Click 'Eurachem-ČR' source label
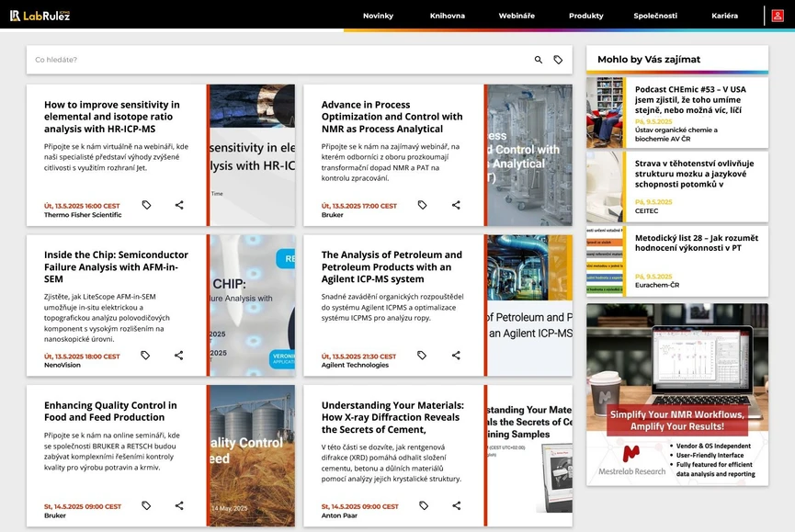The image size is (795, 532). point(657,285)
